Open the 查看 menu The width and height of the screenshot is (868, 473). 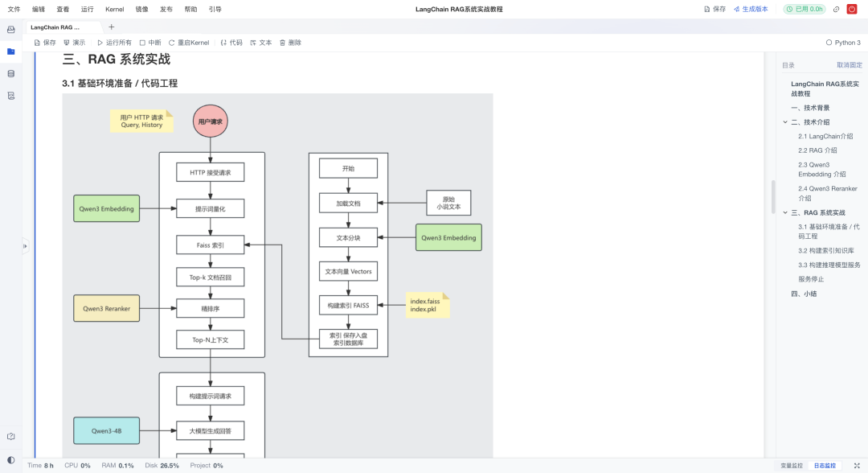click(63, 10)
